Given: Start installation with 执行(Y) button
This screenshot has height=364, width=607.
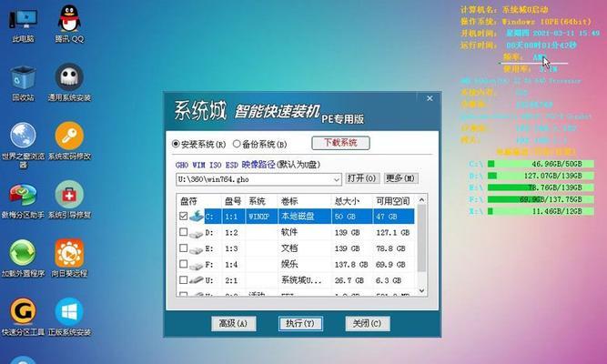Looking at the screenshot, I should (x=300, y=323).
